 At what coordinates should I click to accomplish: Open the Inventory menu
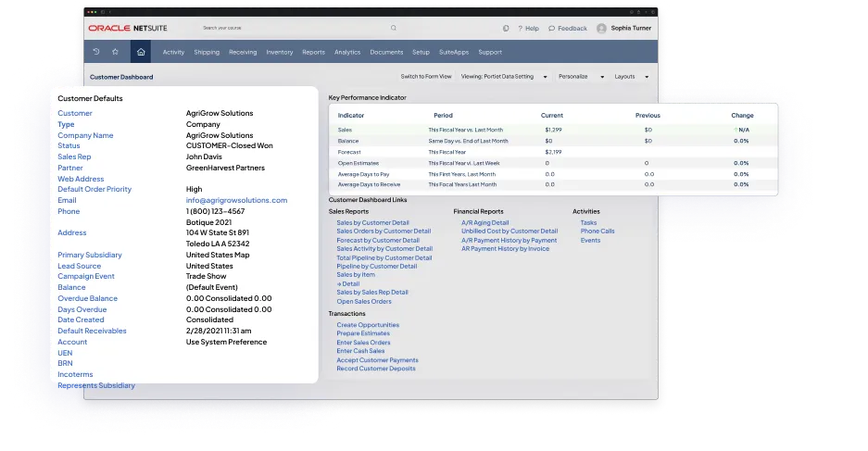[x=280, y=52]
